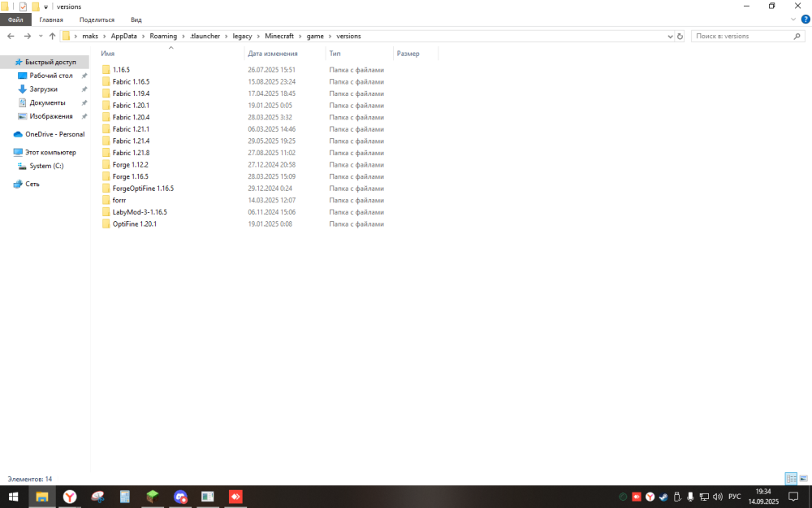Click the search magnifier icon
This screenshot has height=508, width=812.
tap(797, 37)
